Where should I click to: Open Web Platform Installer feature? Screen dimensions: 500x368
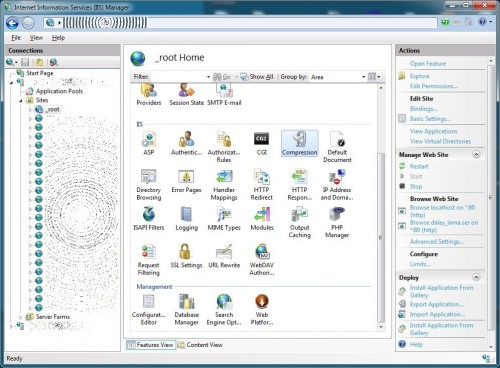262,310
